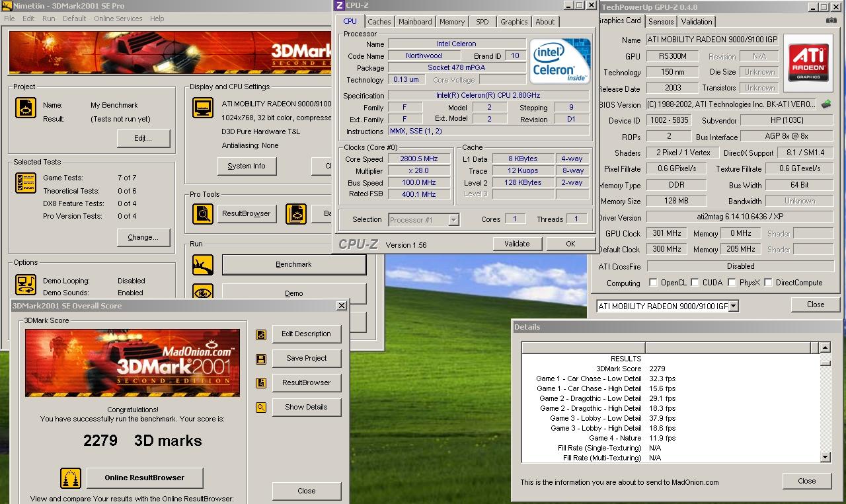Click the BIOS save icon in GPU-Z
Image resolution: width=846 pixels, height=504 pixels.
coord(826,104)
